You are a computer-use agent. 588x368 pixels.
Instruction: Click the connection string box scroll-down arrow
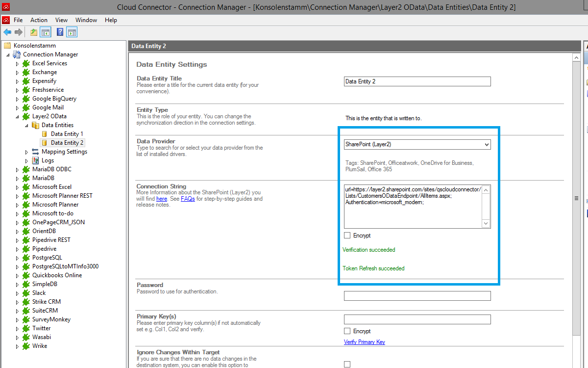[486, 223]
